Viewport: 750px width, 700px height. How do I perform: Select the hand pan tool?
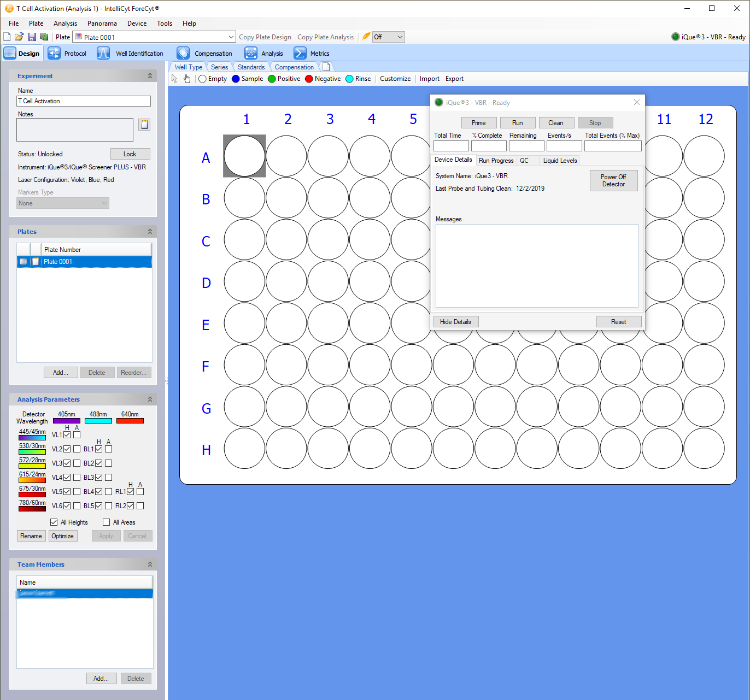(x=187, y=79)
